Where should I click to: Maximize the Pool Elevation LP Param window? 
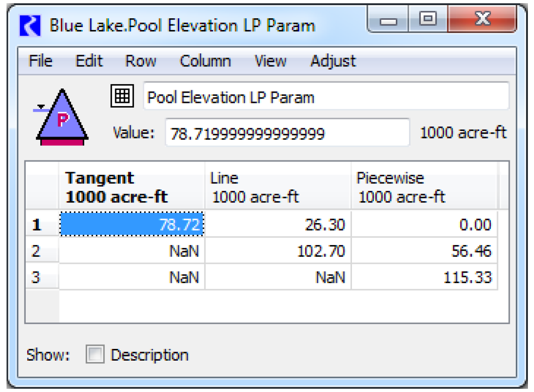[x=428, y=20]
